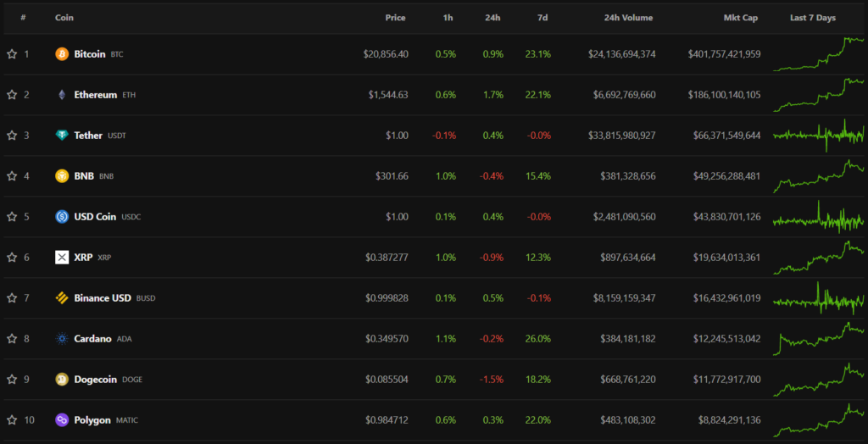Click the MATIC ticker symbol
Image resolution: width=868 pixels, height=444 pixels.
pyautogui.click(x=127, y=421)
